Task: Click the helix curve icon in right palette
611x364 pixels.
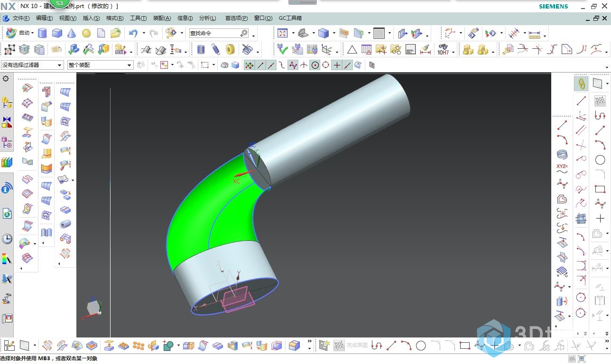Action: [x=562, y=154]
